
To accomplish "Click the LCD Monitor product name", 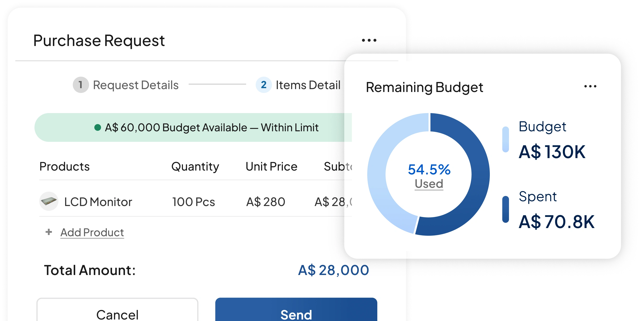I will coord(98,202).
